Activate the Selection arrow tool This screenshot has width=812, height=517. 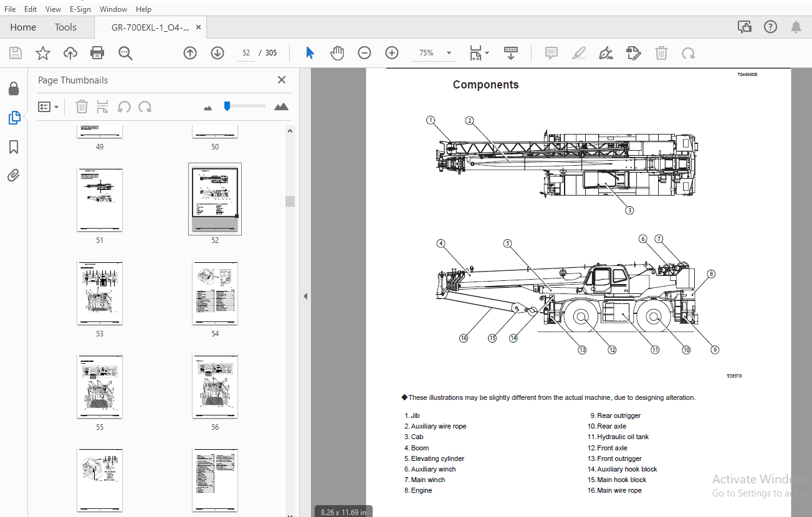click(x=310, y=53)
